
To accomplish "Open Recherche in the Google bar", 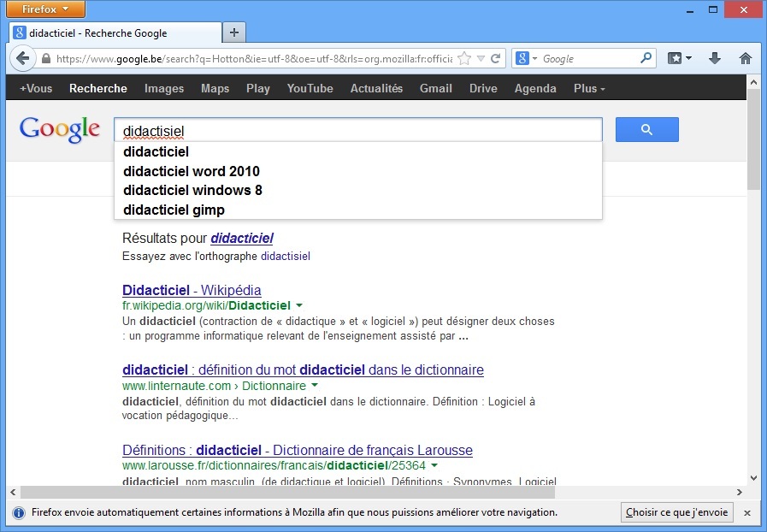I will tap(97, 89).
